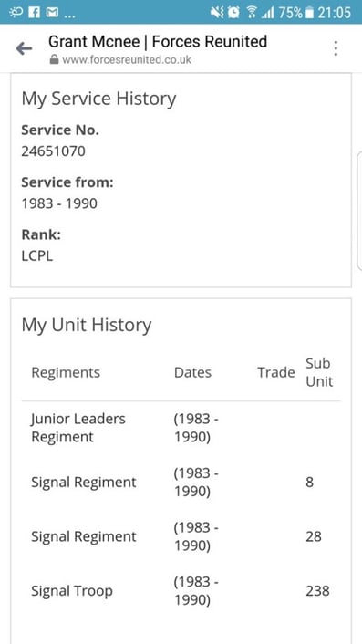The height and width of the screenshot is (644, 362).
Task: Select the Sub Unit column header
Action: point(319,372)
